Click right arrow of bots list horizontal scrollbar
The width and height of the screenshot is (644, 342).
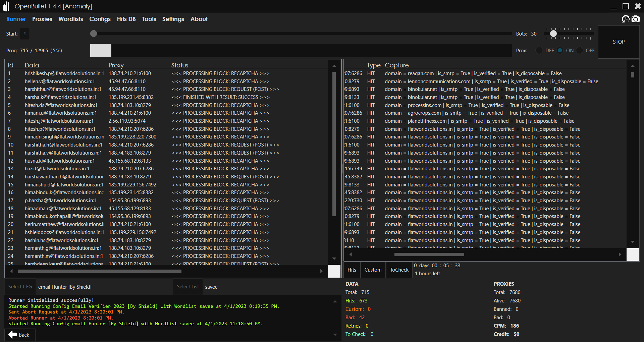tap(321, 271)
